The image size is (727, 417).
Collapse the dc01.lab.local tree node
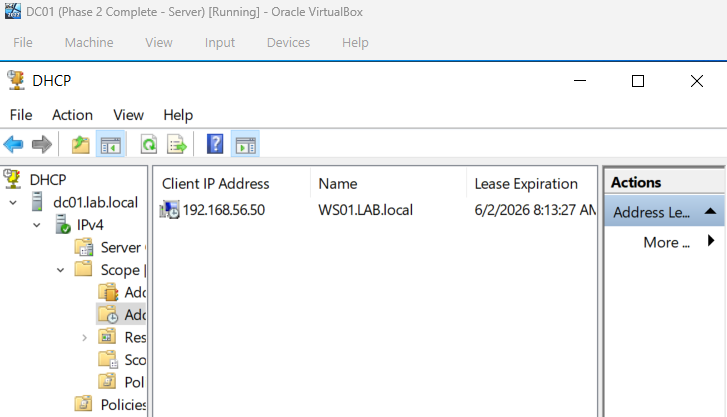coord(13,203)
